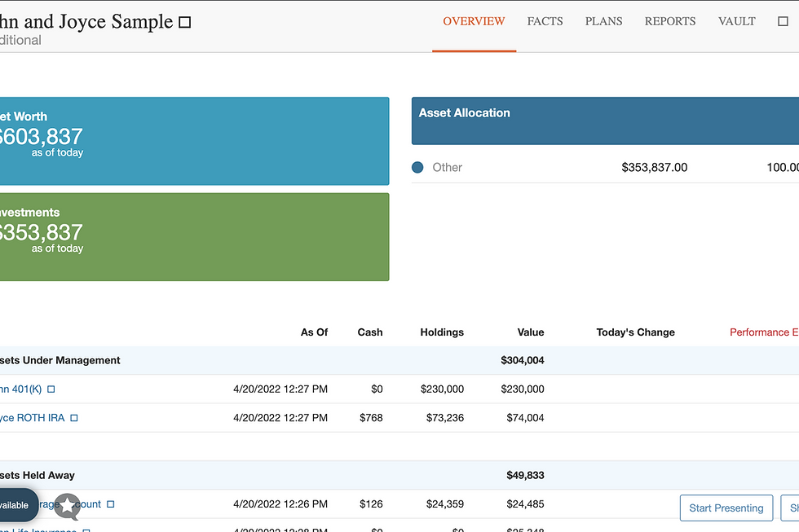Open the FACTS tab
799x532 pixels.
545,21
